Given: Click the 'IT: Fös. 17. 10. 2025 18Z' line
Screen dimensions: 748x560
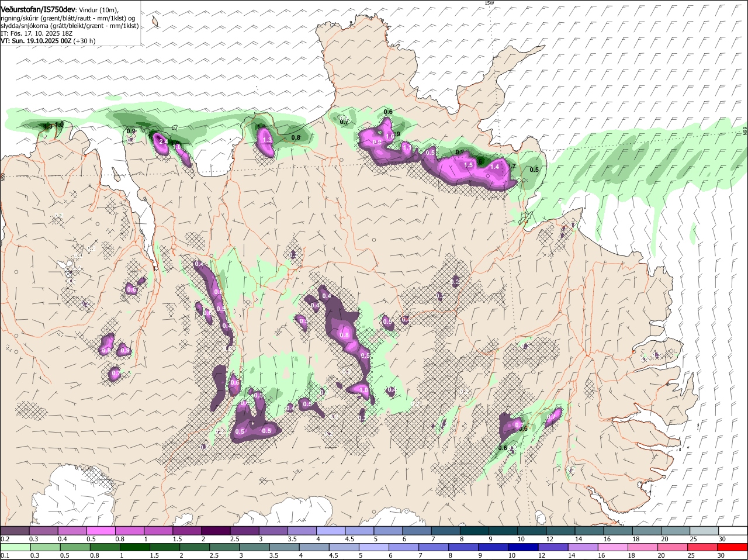Looking at the screenshot, I should tap(36, 33).
